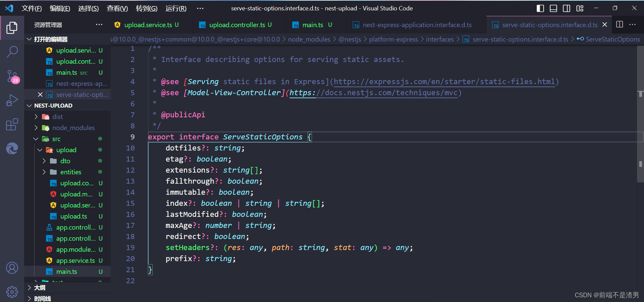Click the VS Code logo icon
Screen dimensions: 644x302
point(9,8)
